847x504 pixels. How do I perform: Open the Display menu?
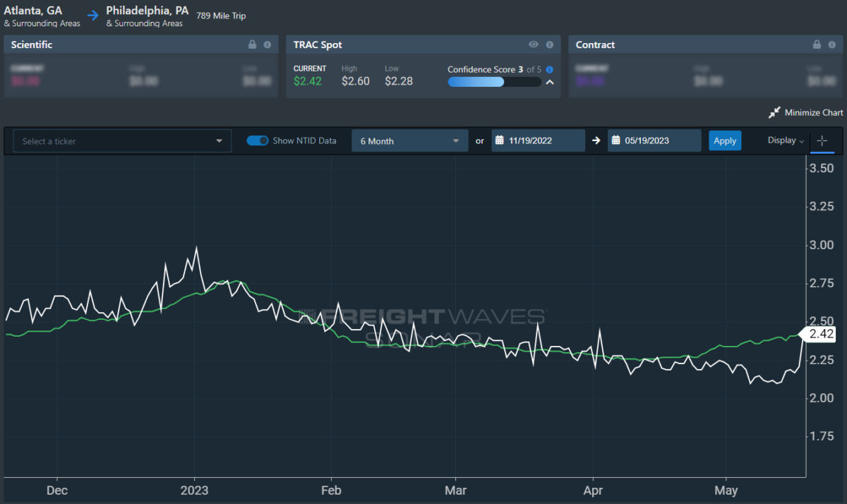[786, 140]
